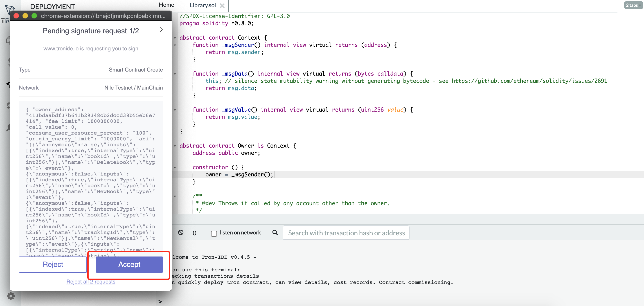Enable the listen on network checkbox
644x306 pixels.
click(x=214, y=233)
